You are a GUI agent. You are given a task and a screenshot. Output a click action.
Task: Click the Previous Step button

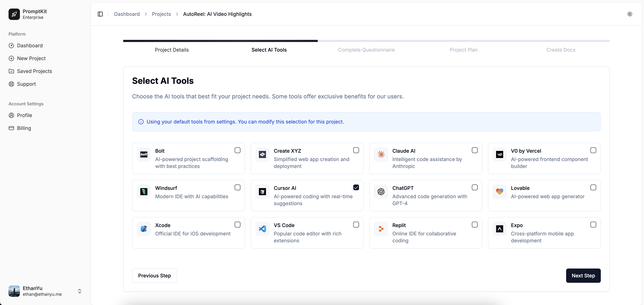[x=155, y=275]
